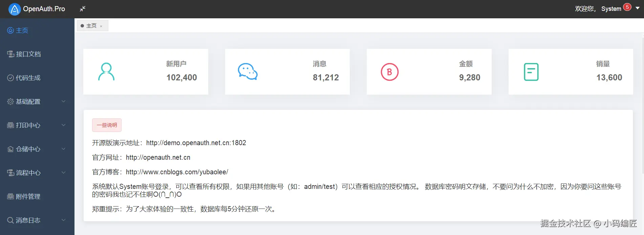Click the 消息 card label
The height and width of the screenshot is (235, 644).
(x=319, y=64)
